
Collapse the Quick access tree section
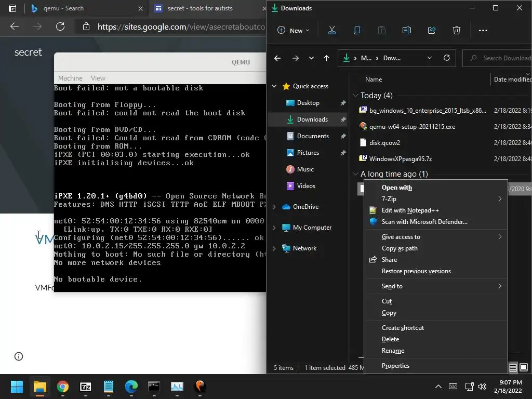(274, 86)
